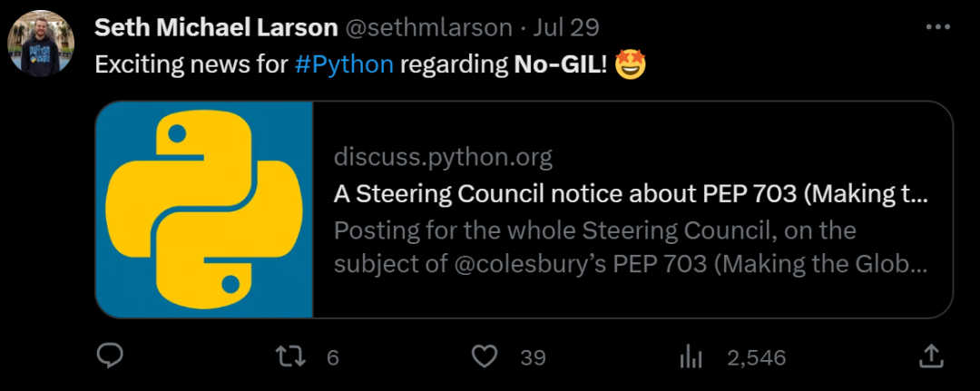Open the Steering Council notice card title

[631, 194]
